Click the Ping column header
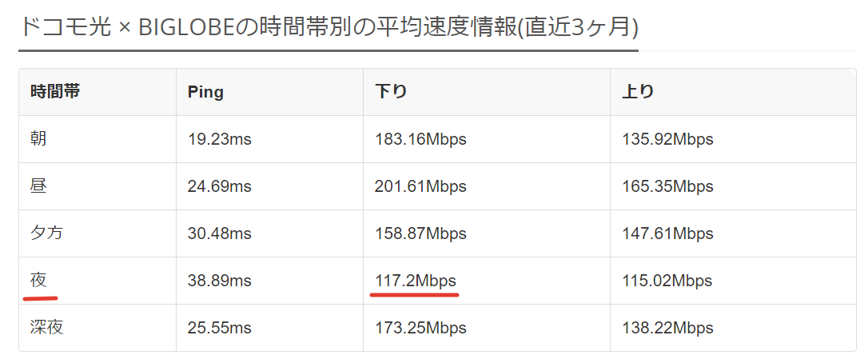868x363 pixels. (x=205, y=92)
